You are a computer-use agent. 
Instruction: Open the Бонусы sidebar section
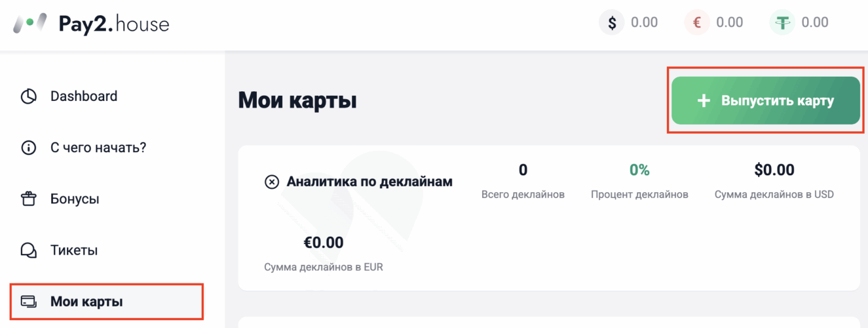coord(75,199)
